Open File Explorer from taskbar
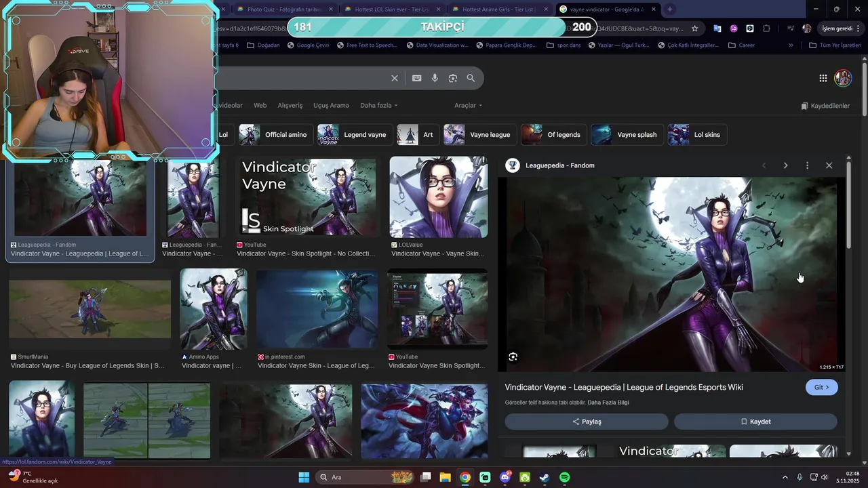868x488 pixels. [x=445, y=477]
